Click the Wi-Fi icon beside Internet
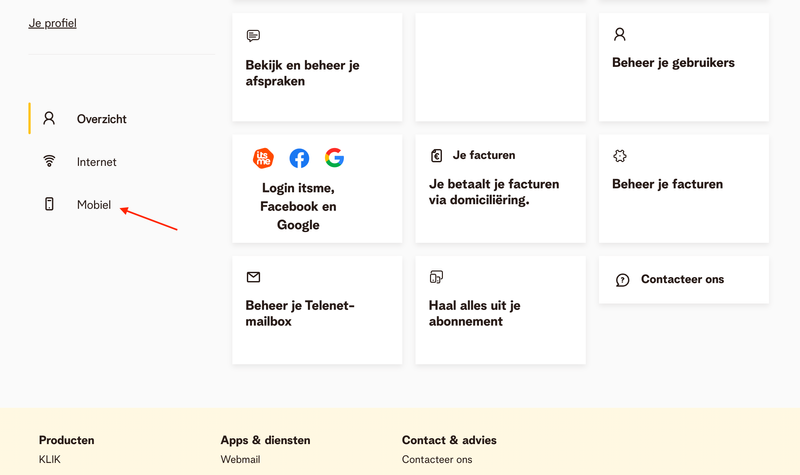800x475 pixels. 49,161
